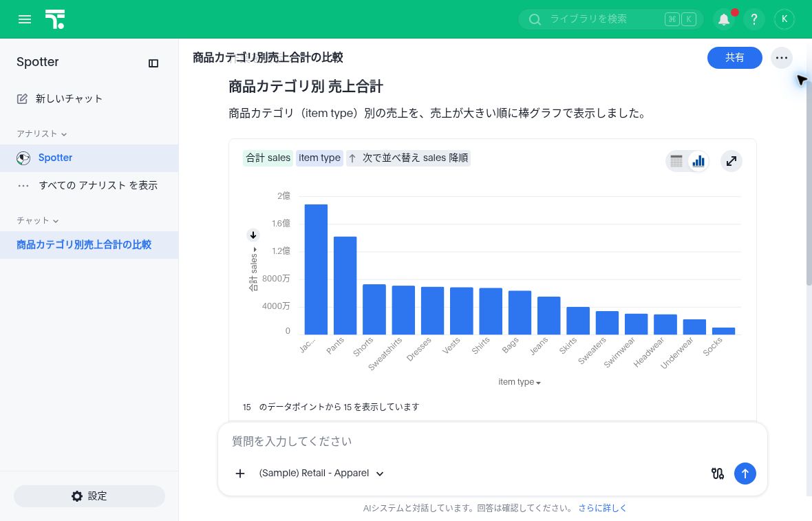Open the help question mark
This screenshot has height=521, width=812.
(x=754, y=20)
